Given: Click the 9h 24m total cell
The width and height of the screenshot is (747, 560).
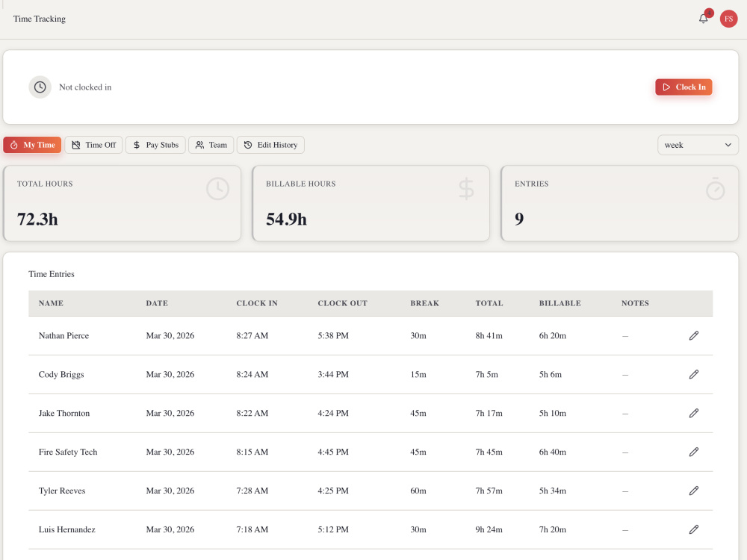Looking at the screenshot, I should tap(489, 529).
